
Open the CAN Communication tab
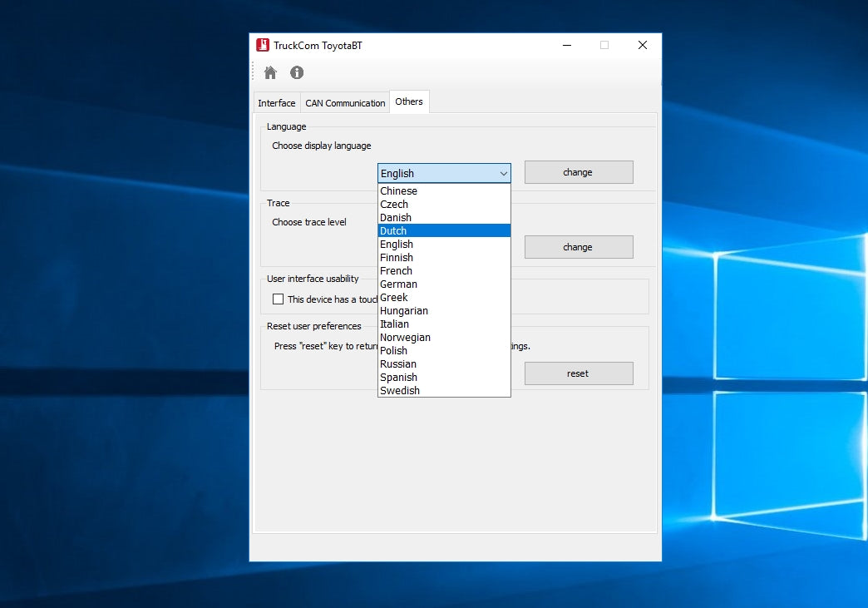[345, 103]
